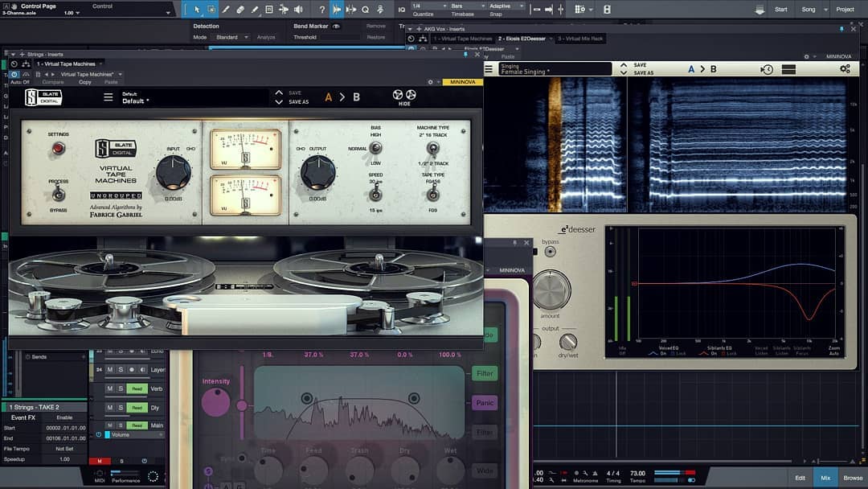The width and height of the screenshot is (868, 489).
Task: Select the Arrow tool in the toolbar
Action: click(x=197, y=10)
